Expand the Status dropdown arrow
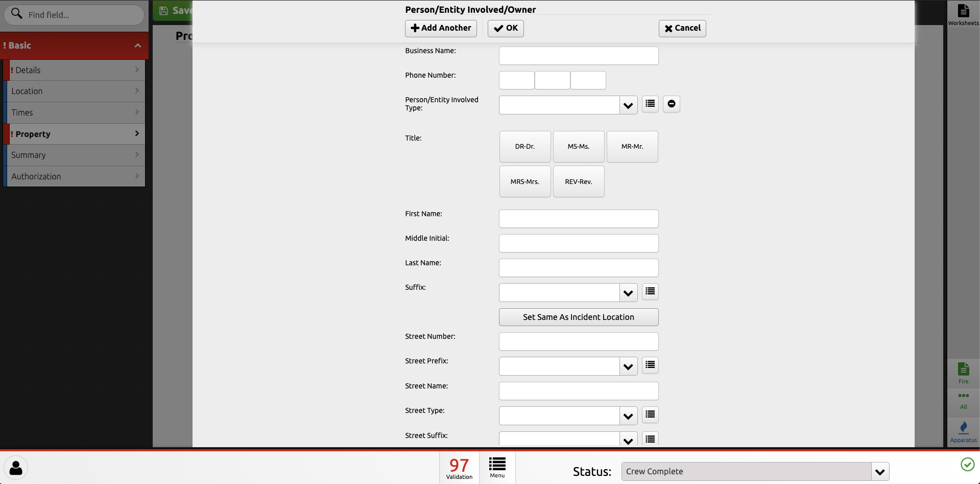 879,472
